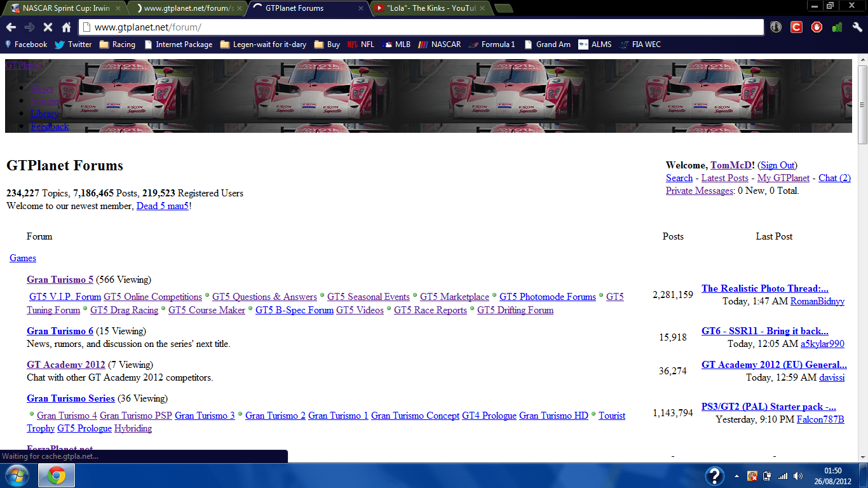Stop the page loading with the X icon
The image size is (868, 488).
pyautogui.click(x=48, y=27)
